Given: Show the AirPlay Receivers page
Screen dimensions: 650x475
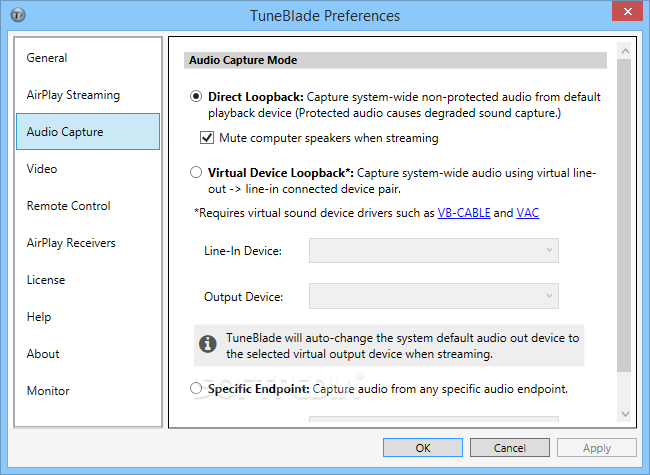Looking at the screenshot, I should tap(88, 242).
